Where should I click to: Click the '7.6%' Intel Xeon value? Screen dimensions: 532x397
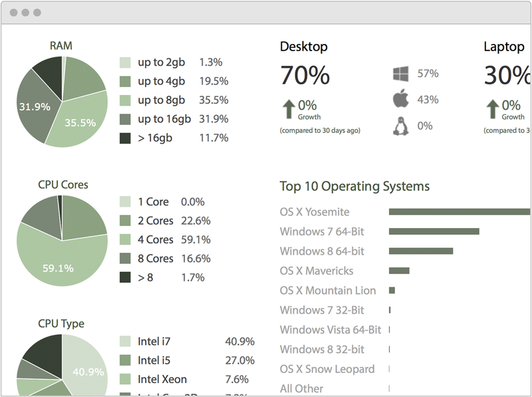pyautogui.click(x=237, y=380)
